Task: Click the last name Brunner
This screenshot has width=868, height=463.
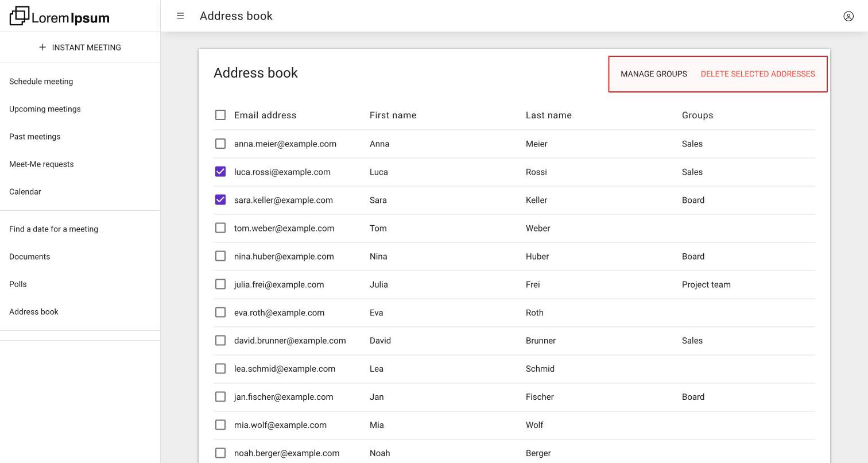Action: (541, 341)
